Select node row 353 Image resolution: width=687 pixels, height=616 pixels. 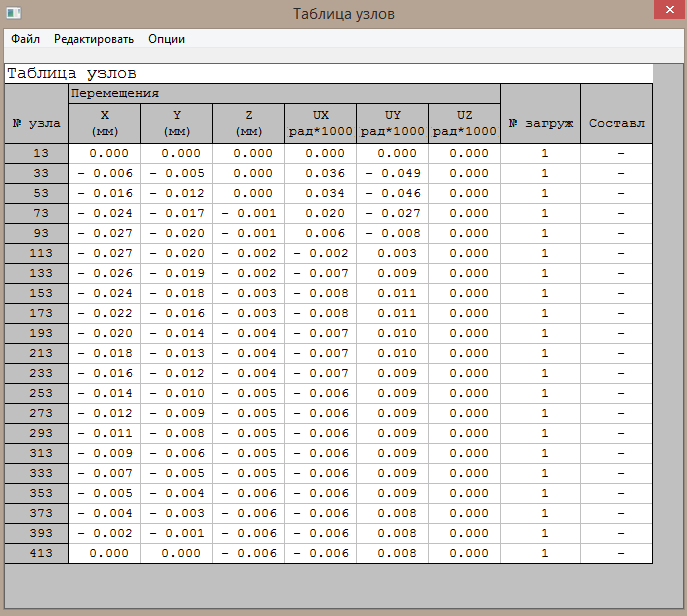point(36,493)
